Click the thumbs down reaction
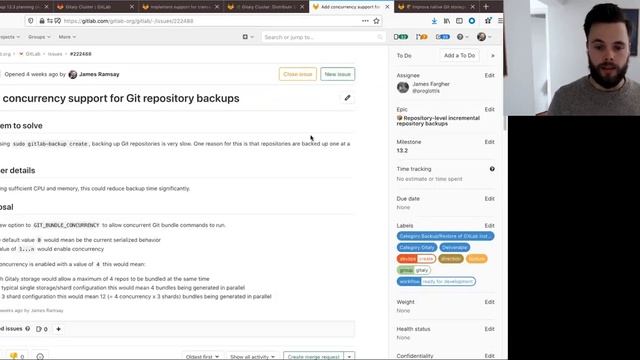The height and width of the screenshot is (360, 640). (x=17, y=356)
